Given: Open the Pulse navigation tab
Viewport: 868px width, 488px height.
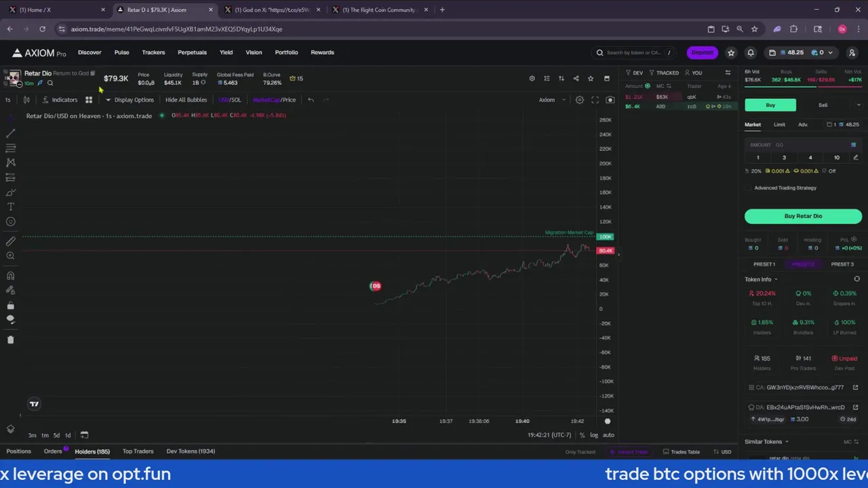Looking at the screenshot, I should click(x=121, y=53).
